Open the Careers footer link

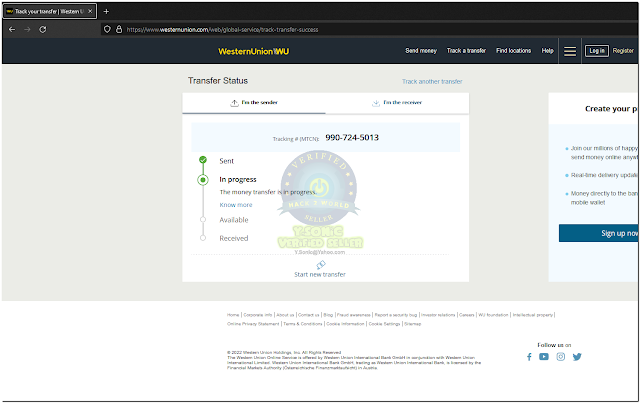tap(467, 315)
